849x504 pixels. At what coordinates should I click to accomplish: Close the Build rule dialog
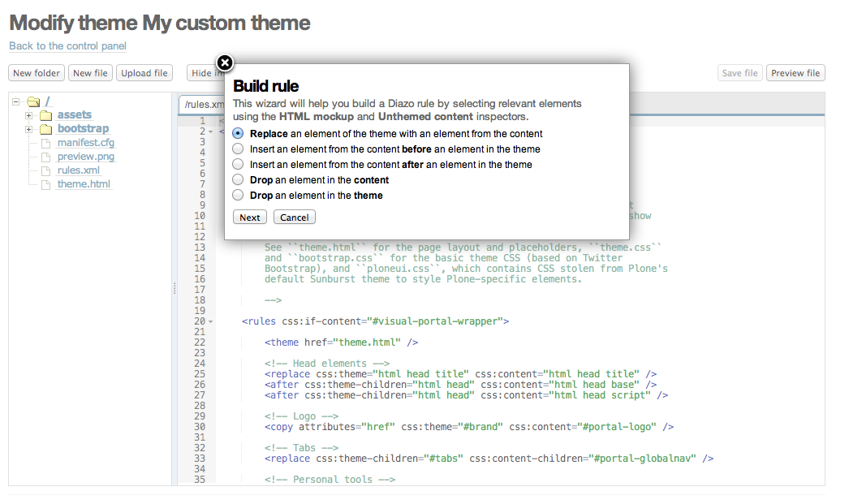click(225, 62)
